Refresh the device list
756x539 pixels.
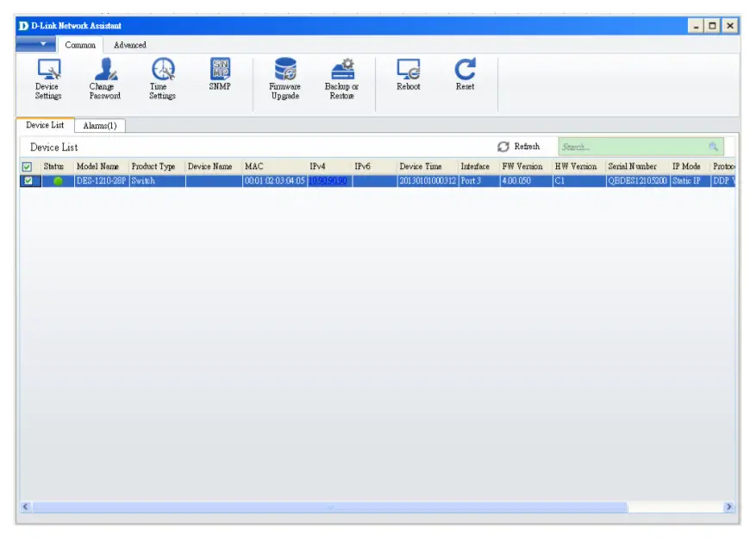[x=517, y=146]
